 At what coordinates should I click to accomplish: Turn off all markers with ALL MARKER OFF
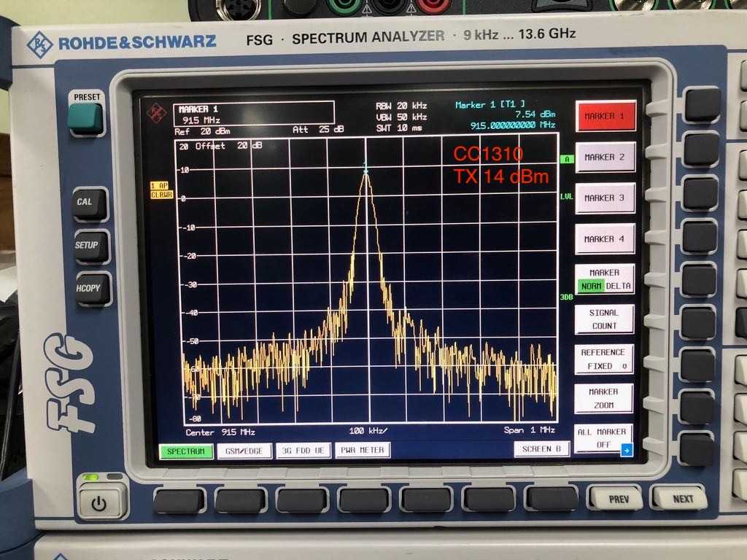602,438
